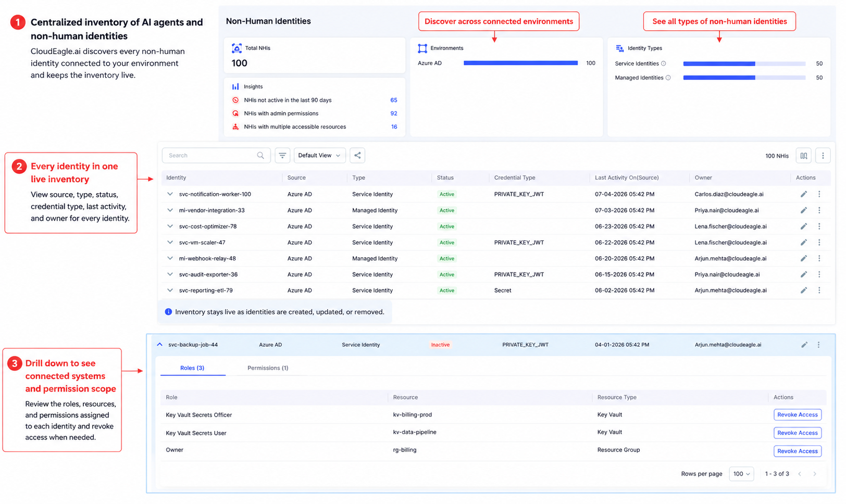Viewport: 846px width, 504px height.
Task: Open more actions for svc-vm-scaler-47
Action: pyautogui.click(x=819, y=243)
